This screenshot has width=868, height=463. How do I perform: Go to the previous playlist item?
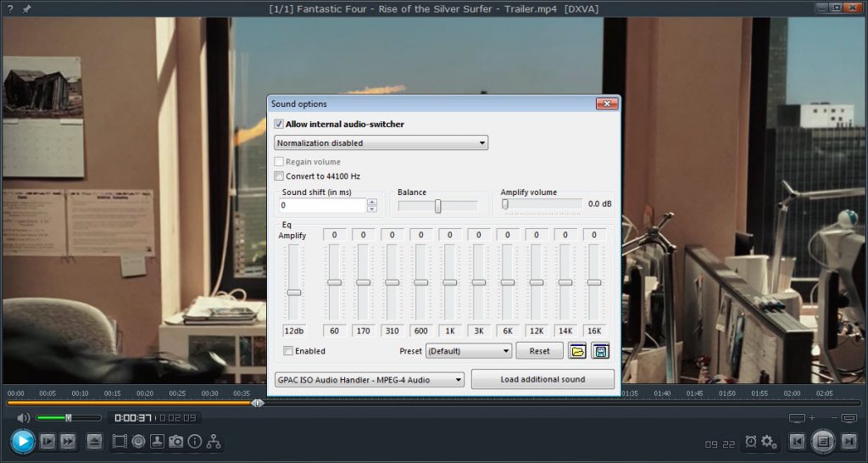[x=797, y=442]
